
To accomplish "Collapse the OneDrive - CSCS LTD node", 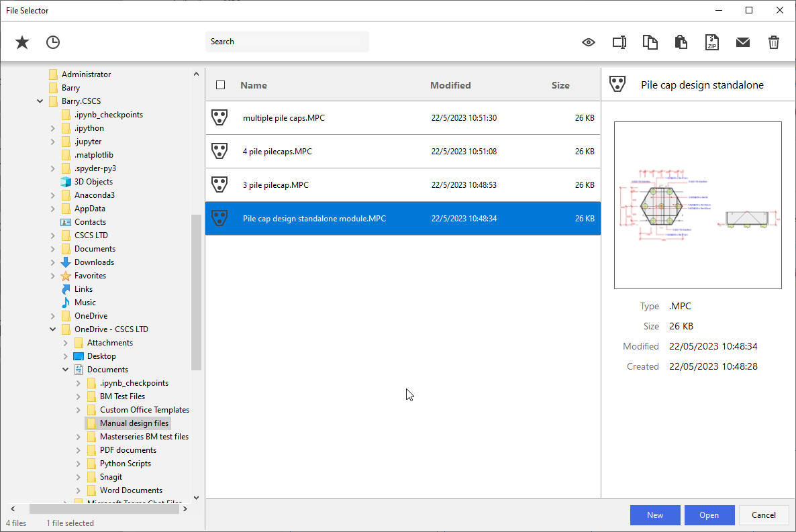I will click(53, 329).
